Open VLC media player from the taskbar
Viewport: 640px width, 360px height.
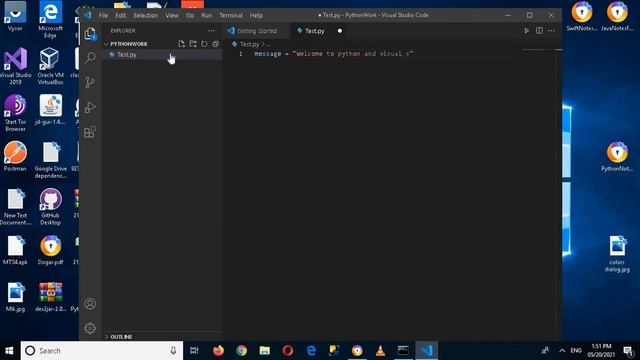point(380,351)
